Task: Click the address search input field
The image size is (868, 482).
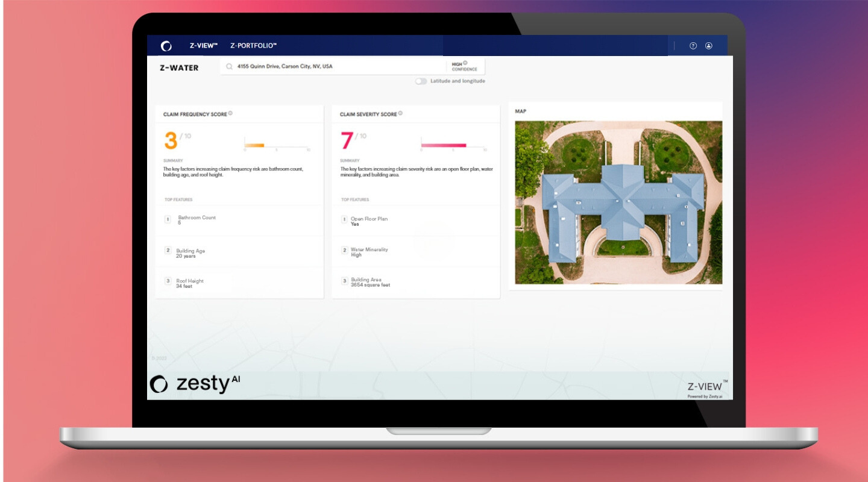Action: [333, 67]
